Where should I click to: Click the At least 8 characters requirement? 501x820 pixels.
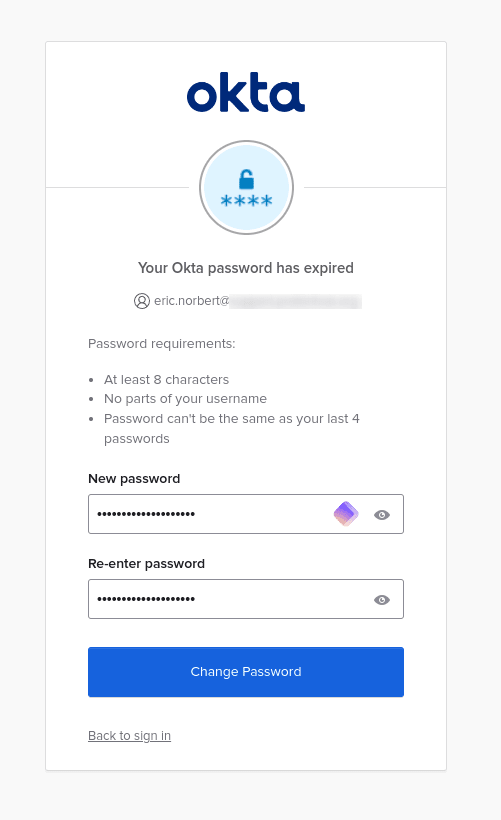coord(166,380)
